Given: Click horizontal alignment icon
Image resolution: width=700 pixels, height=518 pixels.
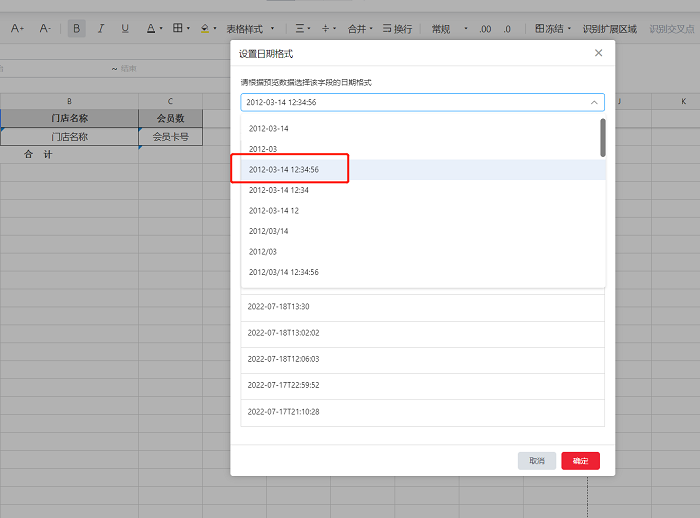Looking at the screenshot, I should [300, 29].
